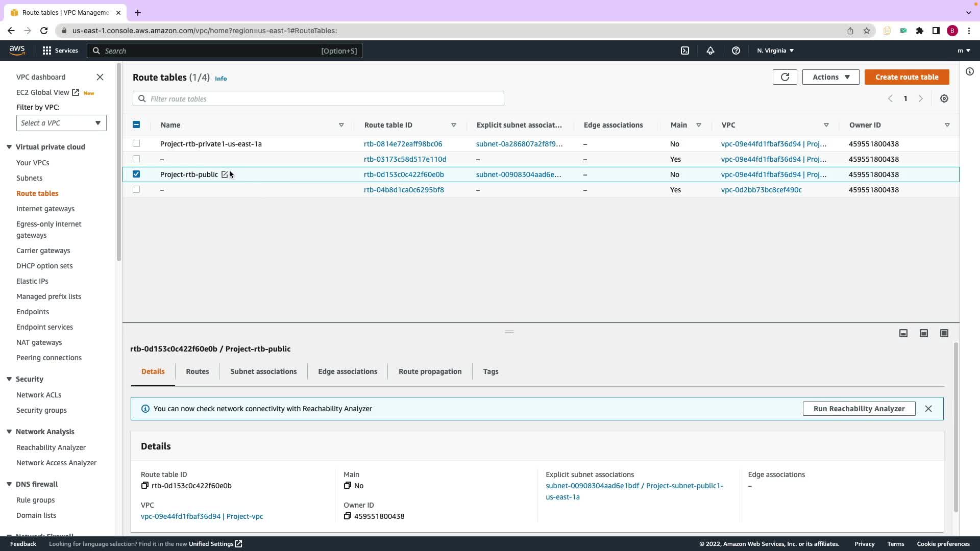Open the Actions dropdown

point(830,77)
